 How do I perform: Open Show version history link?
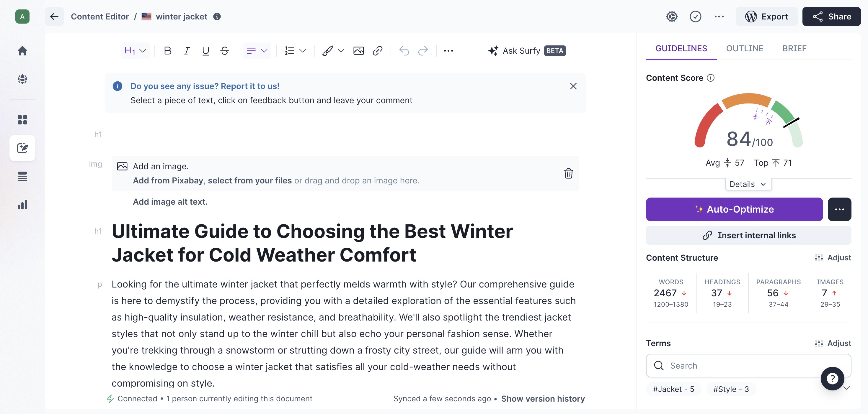point(543,398)
